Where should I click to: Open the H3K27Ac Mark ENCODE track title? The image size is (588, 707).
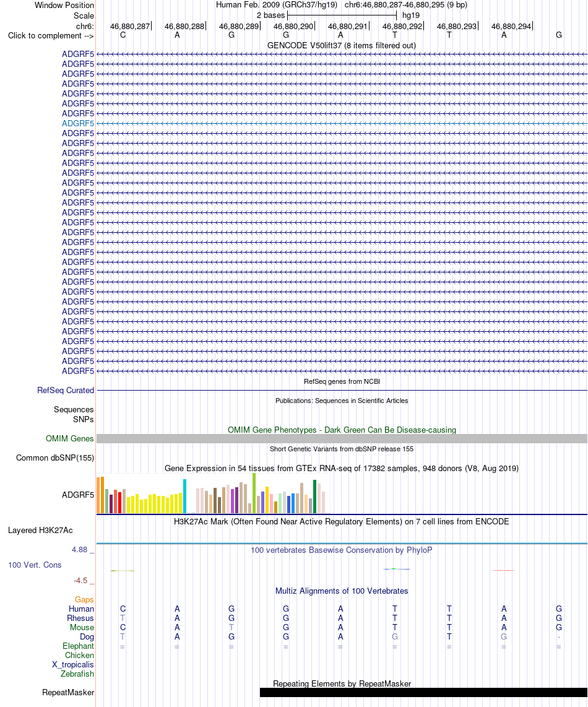(x=341, y=522)
